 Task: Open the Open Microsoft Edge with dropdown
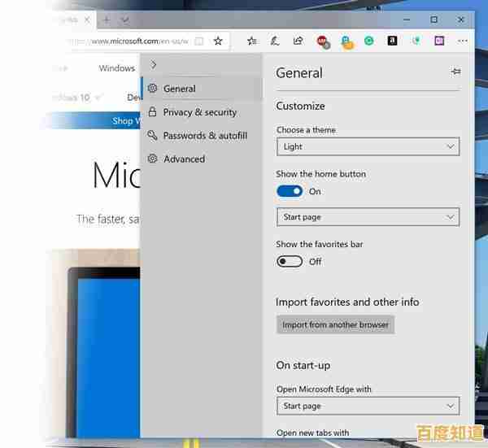click(368, 406)
